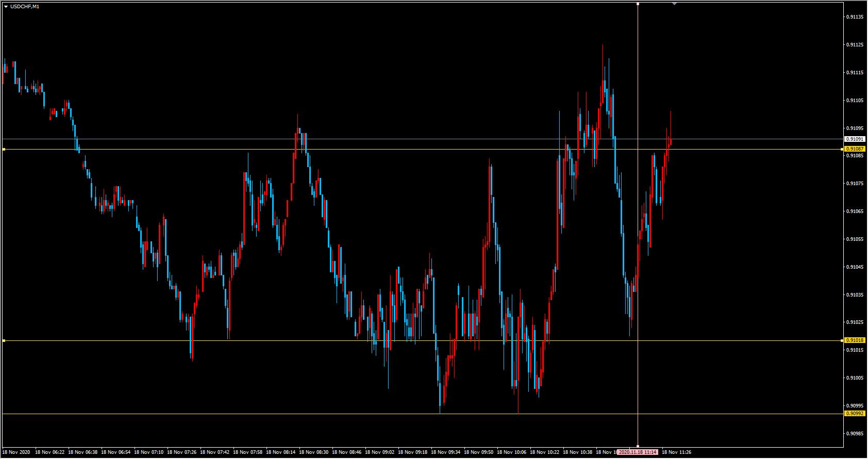Viewport: 868px width, 459px height.
Task: Select the bottom handle of the vertical line
Action: pyautogui.click(x=638, y=446)
